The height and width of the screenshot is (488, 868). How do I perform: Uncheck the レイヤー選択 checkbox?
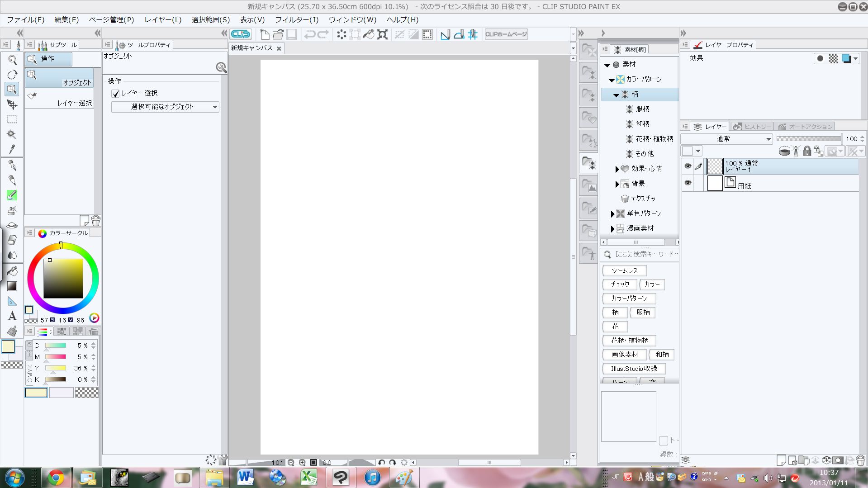[116, 94]
